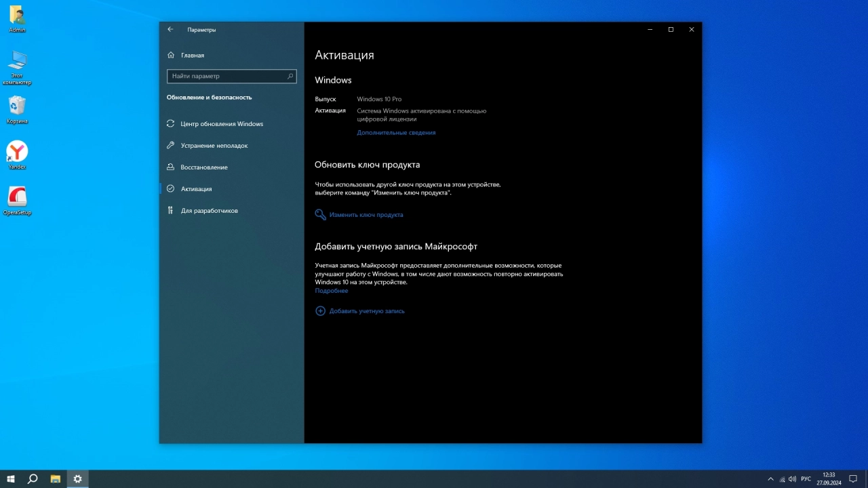Click the search magnifier in Найти параметр

pyautogui.click(x=290, y=76)
